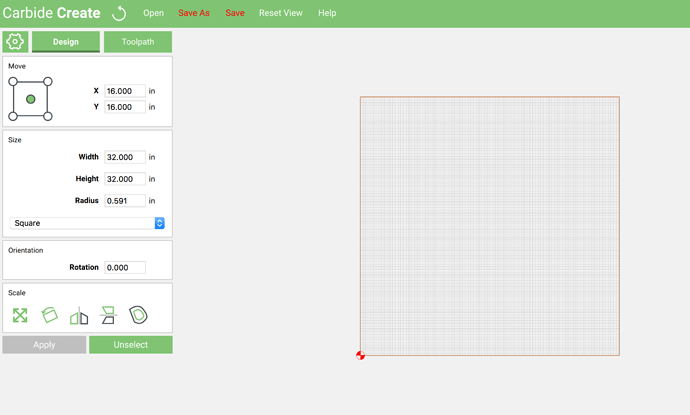Select the Rotate shape tool
Screen dimensions: 690x415
(50, 315)
